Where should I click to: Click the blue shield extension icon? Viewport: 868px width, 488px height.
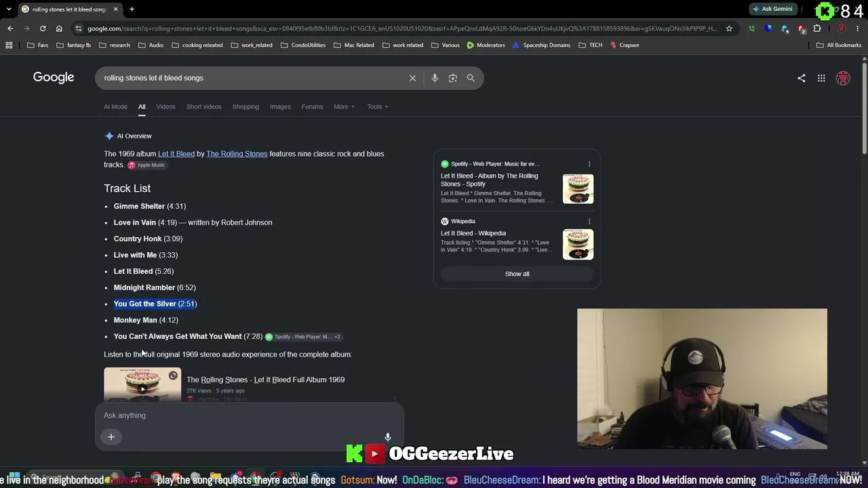click(768, 28)
